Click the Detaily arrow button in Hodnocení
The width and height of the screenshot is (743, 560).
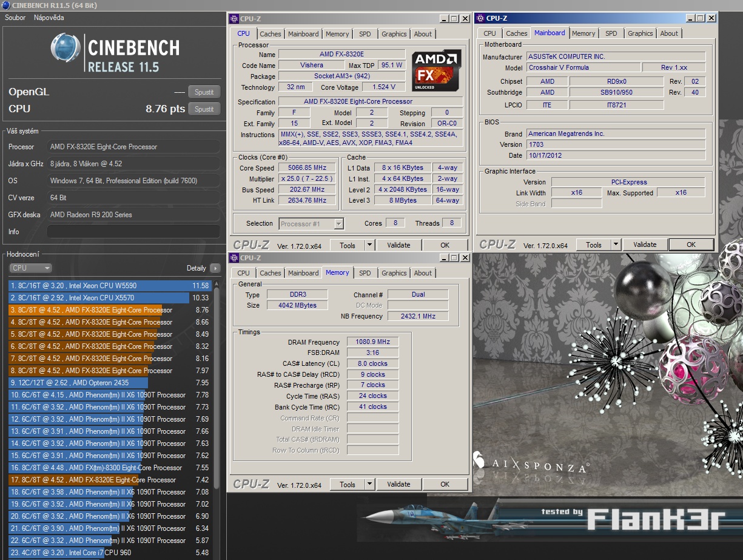[x=215, y=268]
